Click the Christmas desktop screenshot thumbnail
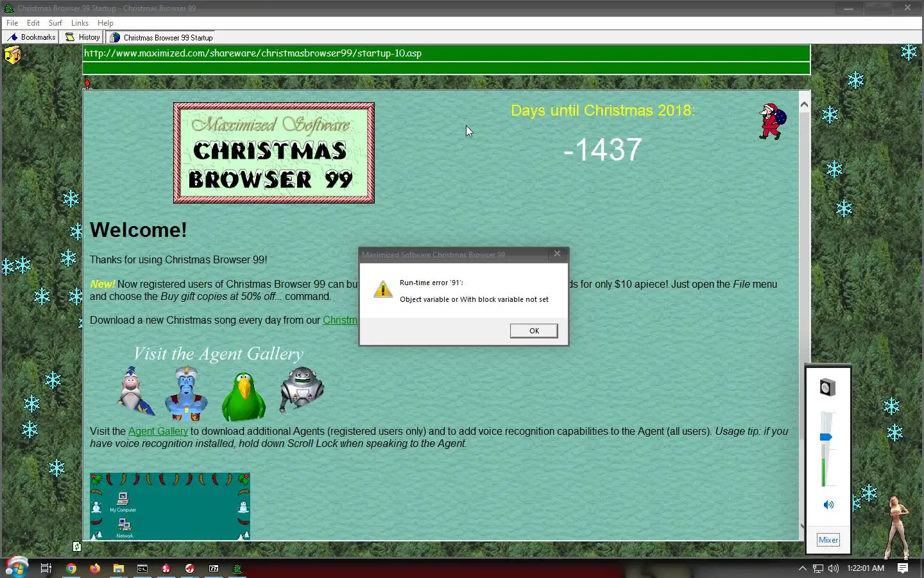 pos(170,507)
